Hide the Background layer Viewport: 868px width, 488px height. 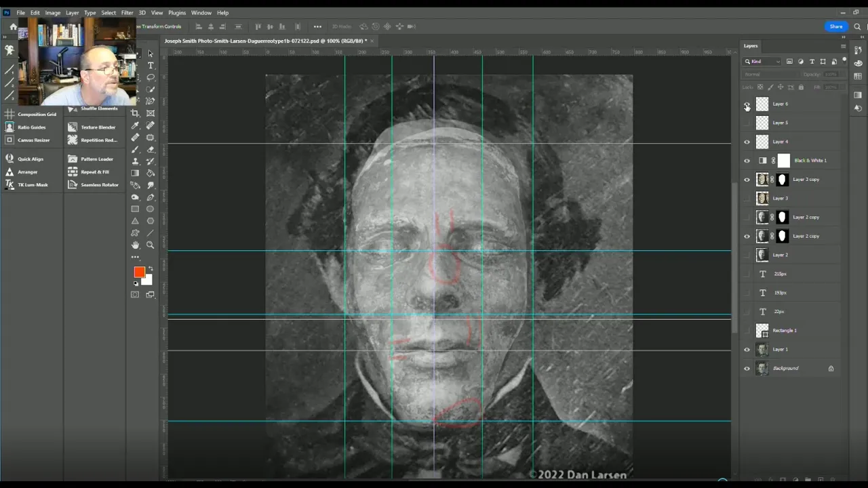pos(747,368)
